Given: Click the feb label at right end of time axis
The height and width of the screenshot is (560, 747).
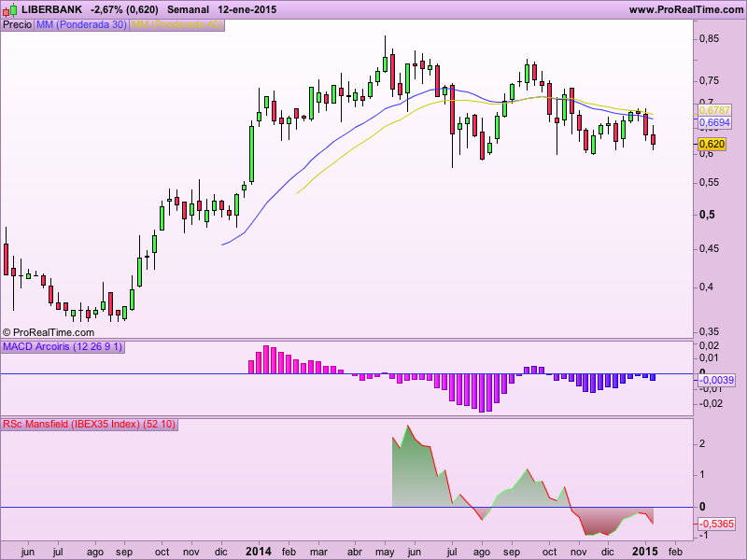Looking at the screenshot, I should coord(675,552).
